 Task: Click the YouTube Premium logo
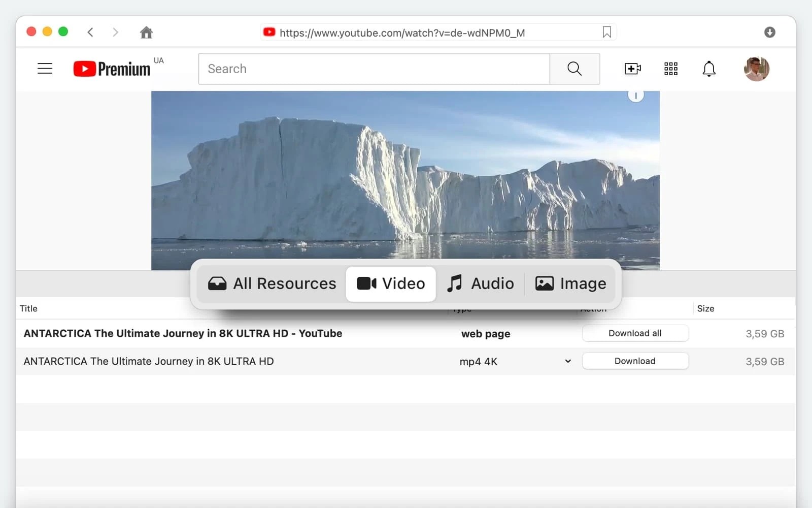point(112,68)
